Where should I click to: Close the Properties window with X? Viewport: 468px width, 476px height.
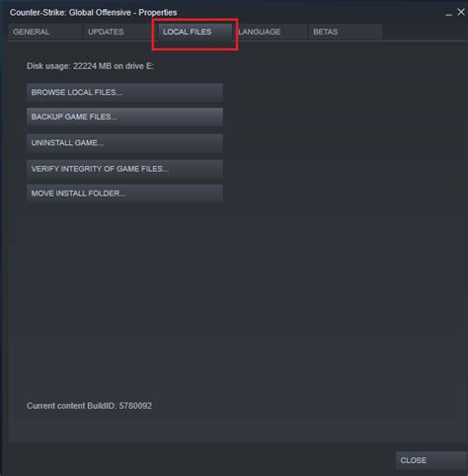pyautogui.click(x=461, y=12)
